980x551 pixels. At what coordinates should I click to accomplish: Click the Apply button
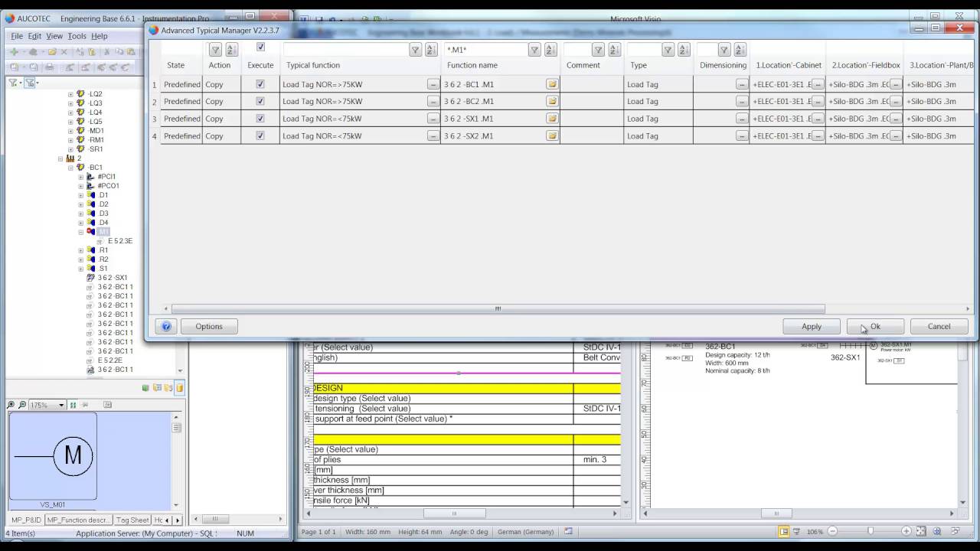pos(812,326)
